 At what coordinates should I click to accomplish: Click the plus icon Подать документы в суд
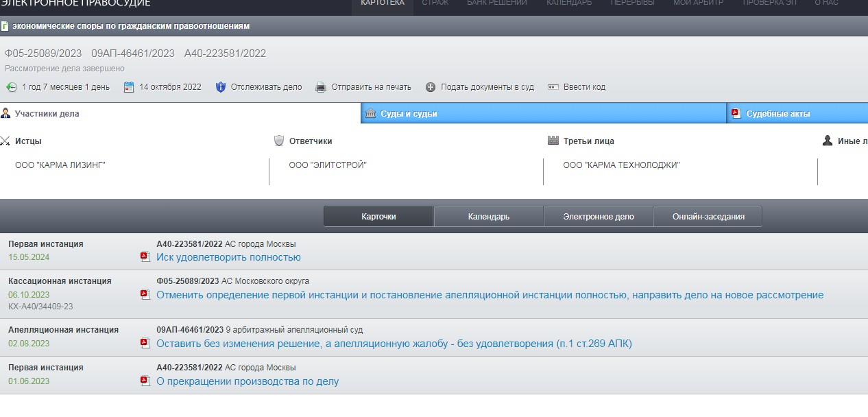(x=431, y=87)
